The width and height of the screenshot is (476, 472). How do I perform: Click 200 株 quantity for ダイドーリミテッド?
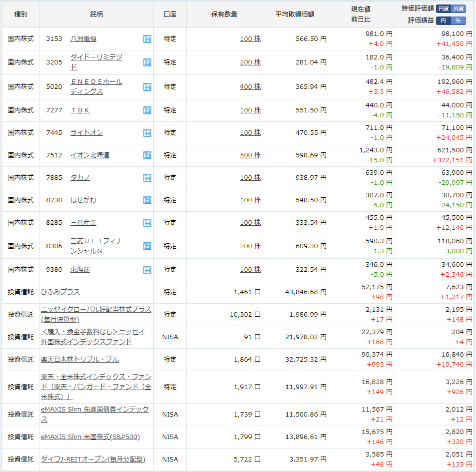(x=250, y=62)
